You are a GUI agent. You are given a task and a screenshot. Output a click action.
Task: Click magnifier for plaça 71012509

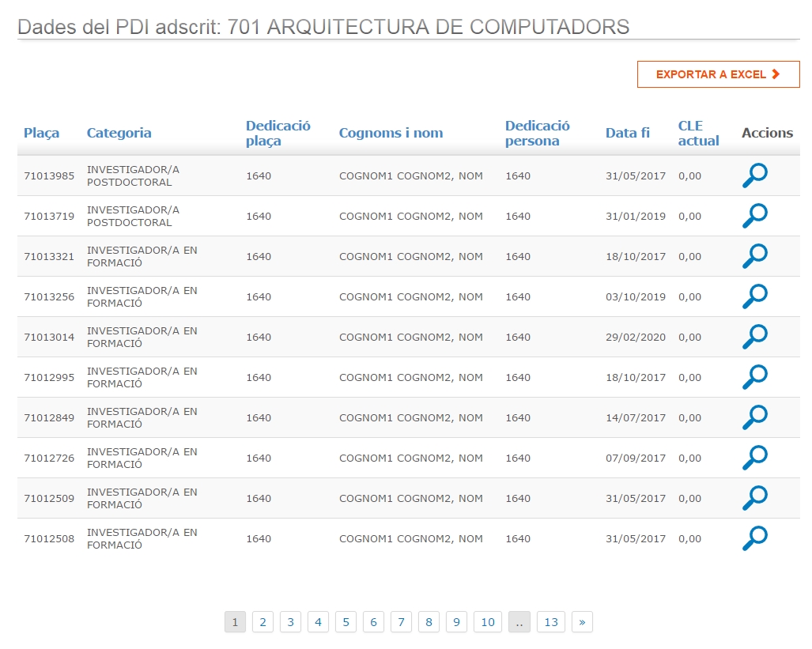click(754, 498)
